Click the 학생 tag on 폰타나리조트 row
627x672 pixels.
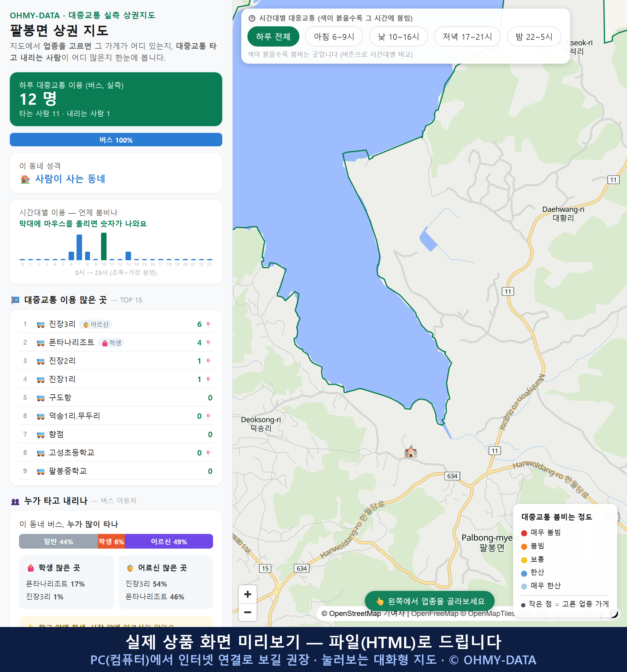point(111,342)
